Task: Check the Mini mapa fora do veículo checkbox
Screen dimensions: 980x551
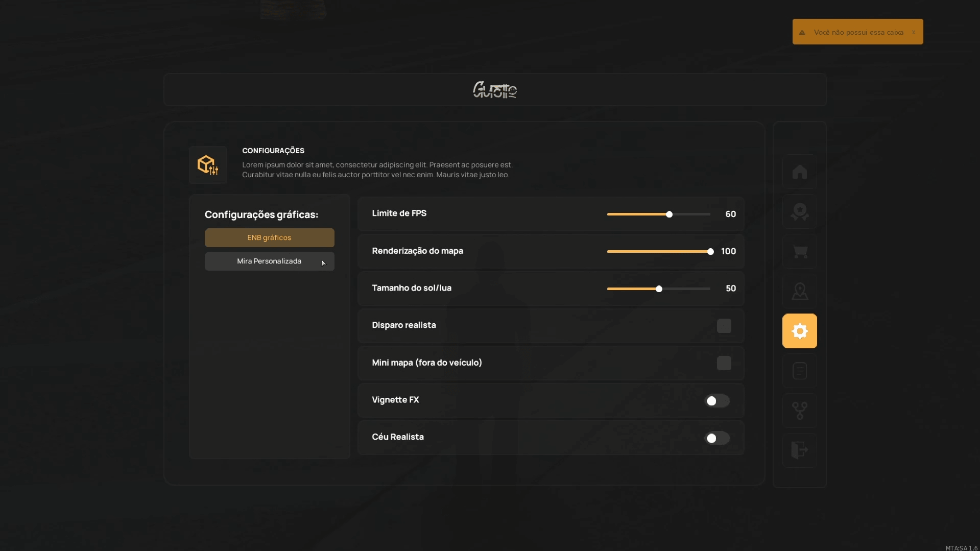Action: (724, 363)
